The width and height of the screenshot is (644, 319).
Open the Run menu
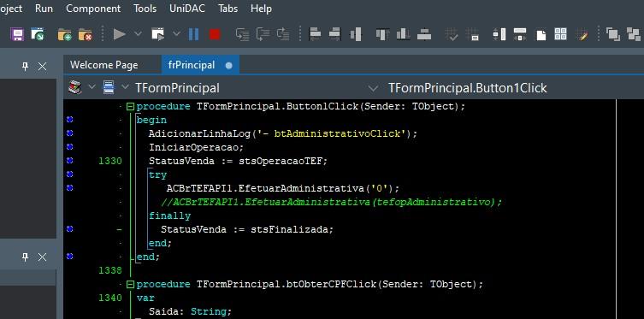[44, 9]
